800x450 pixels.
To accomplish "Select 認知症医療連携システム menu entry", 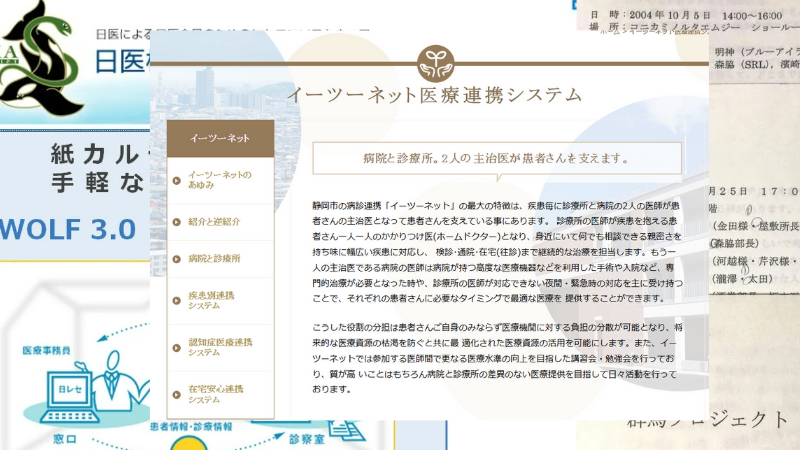I will [x=222, y=347].
